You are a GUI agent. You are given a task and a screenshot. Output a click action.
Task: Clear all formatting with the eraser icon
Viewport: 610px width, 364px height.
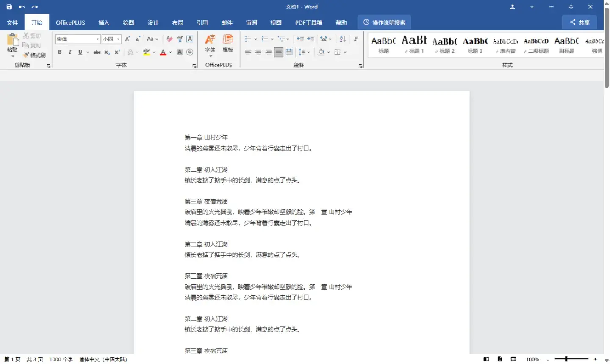[x=169, y=39]
